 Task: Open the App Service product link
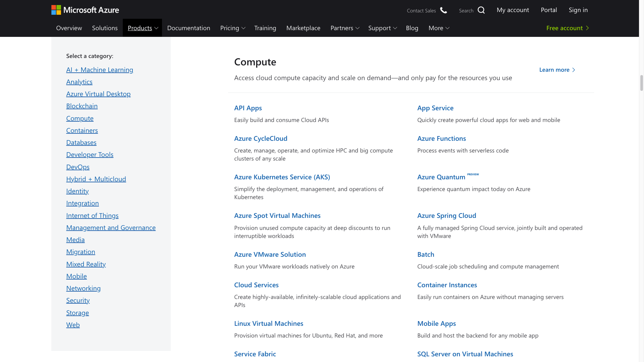coord(435,108)
